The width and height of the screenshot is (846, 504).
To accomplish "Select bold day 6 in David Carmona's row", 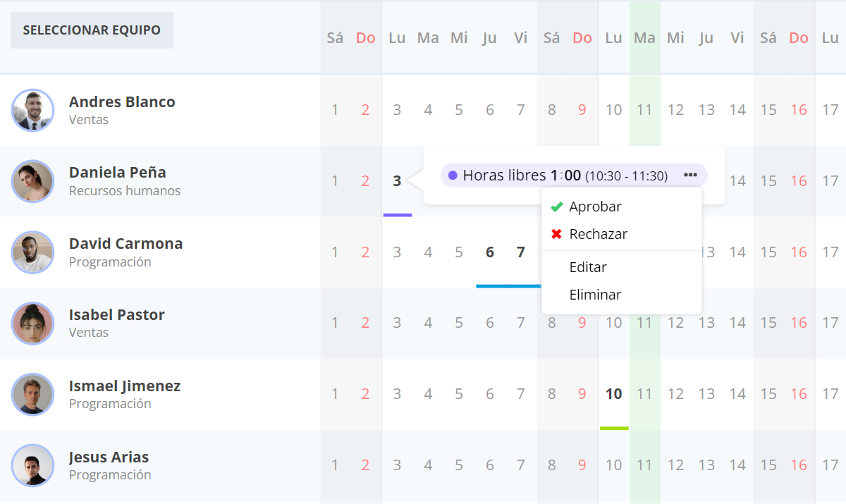I will tap(490, 252).
